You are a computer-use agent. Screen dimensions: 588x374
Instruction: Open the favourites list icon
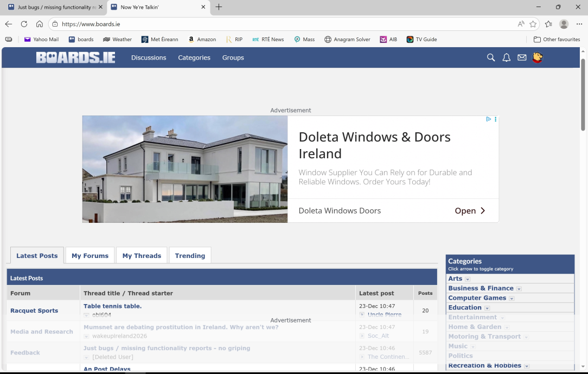[x=548, y=24]
